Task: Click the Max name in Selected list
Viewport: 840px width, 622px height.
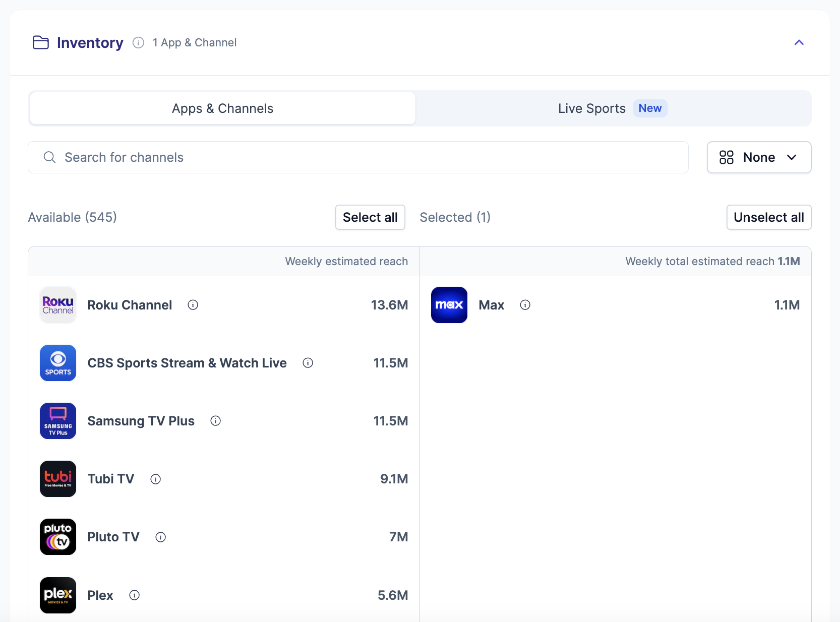Action: click(x=492, y=305)
